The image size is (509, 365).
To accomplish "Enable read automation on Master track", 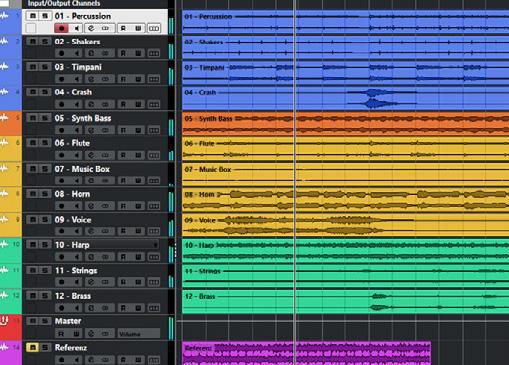I will click(x=61, y=334).
